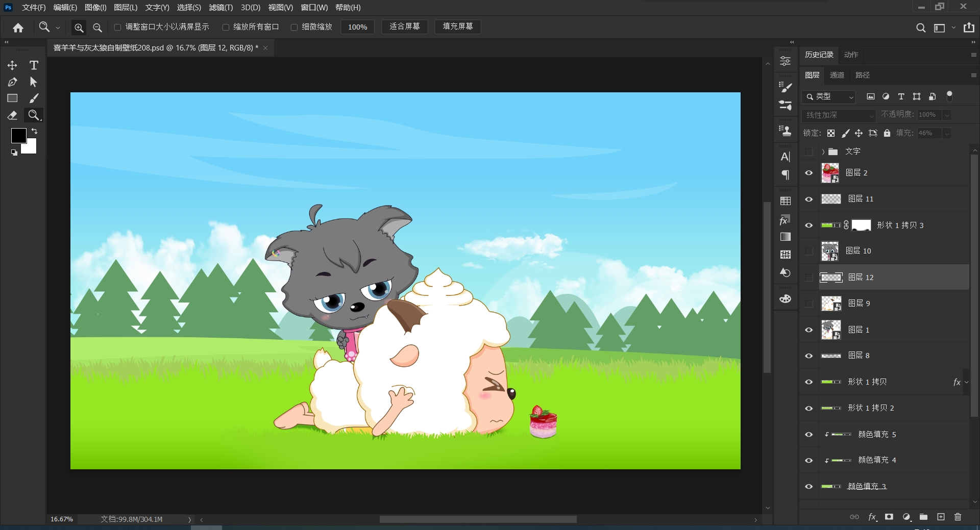This screenshot has width=980, height=530.
Task: Open the fill value dropdown arrow
Action: pyautogui.click(x=947, y=133)
